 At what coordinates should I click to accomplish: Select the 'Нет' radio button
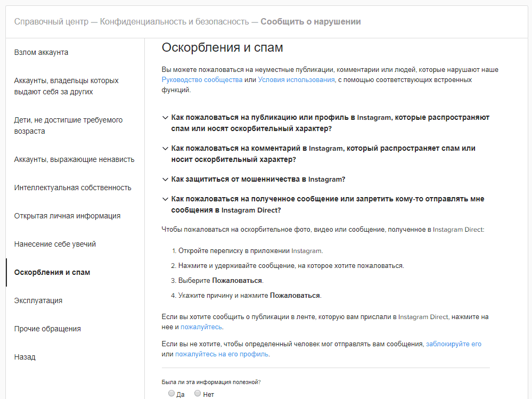click(x=198, y=393)
